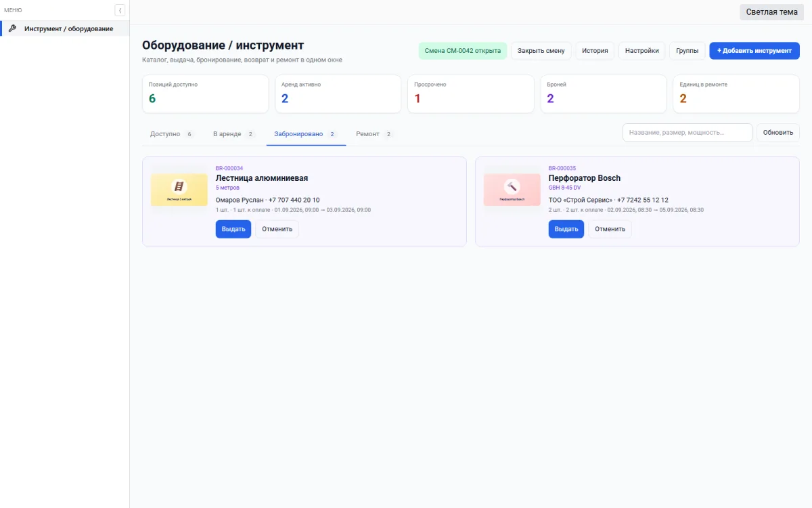Image resolution: width=812 pixels, height=508 pixels.
Task: Select the Аренд активно stat card
Action: click(338, 94)
